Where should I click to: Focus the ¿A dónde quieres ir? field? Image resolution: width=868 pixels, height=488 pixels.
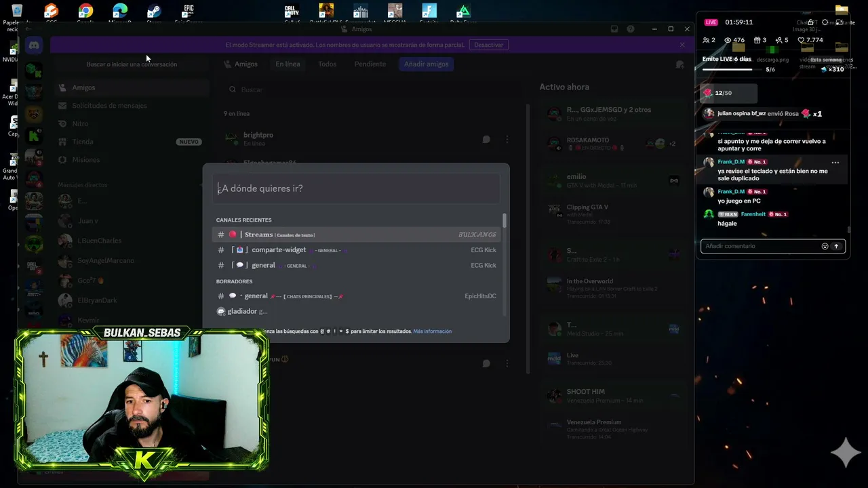tap(357, 188)
